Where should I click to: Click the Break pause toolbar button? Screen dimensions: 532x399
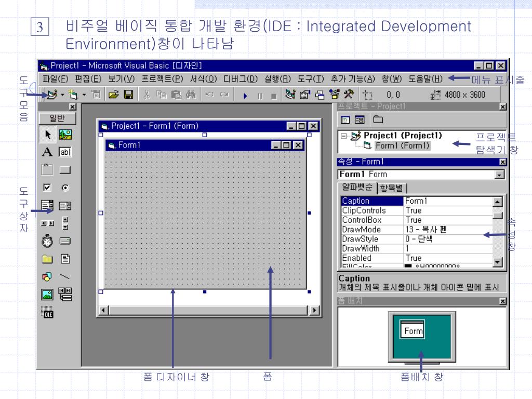coord(260,96)
